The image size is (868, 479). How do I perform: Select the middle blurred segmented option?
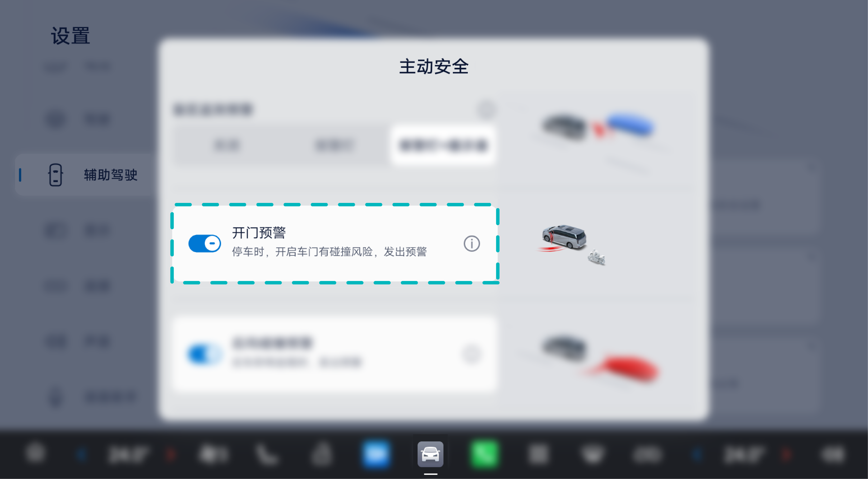(x=334, y=145)
